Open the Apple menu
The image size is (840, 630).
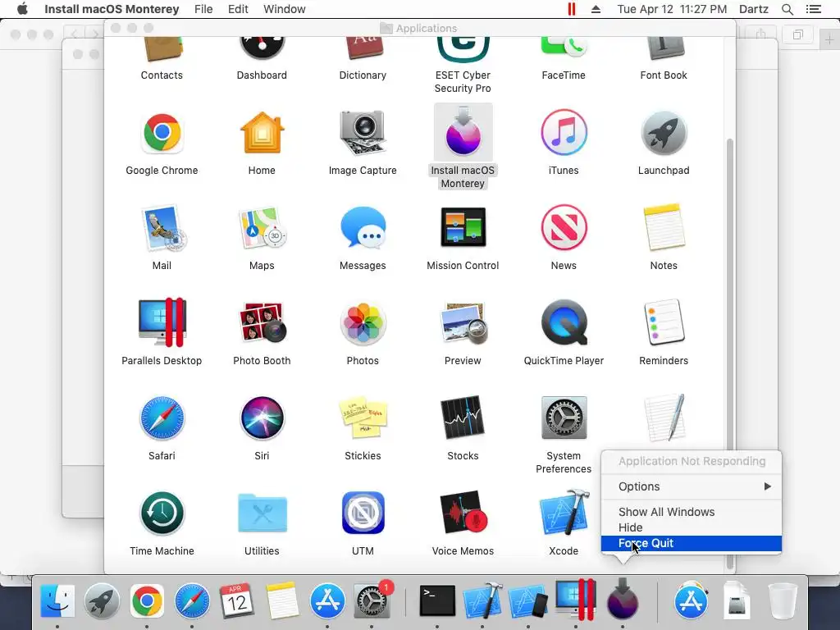coord(22,9)
